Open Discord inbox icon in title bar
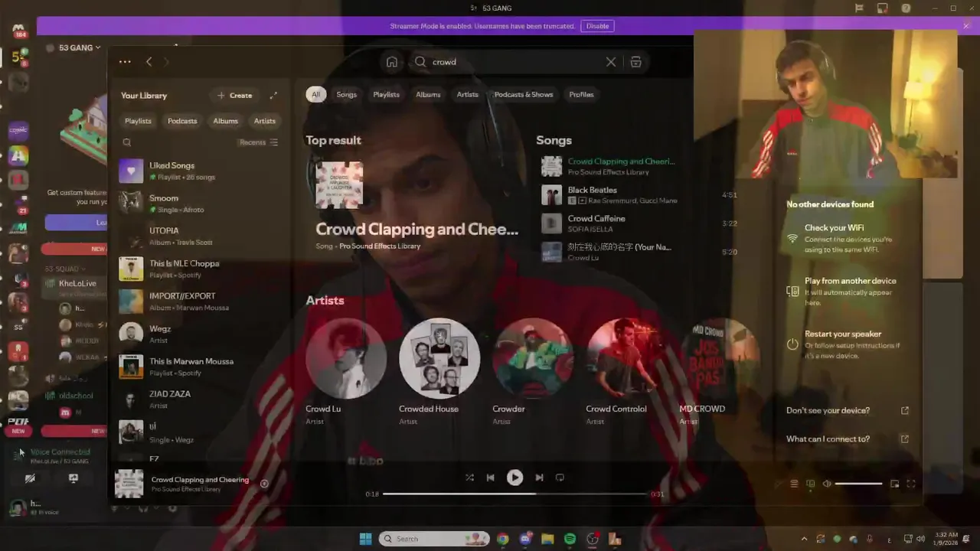The image size is (980, 551). tap(883, 8)
